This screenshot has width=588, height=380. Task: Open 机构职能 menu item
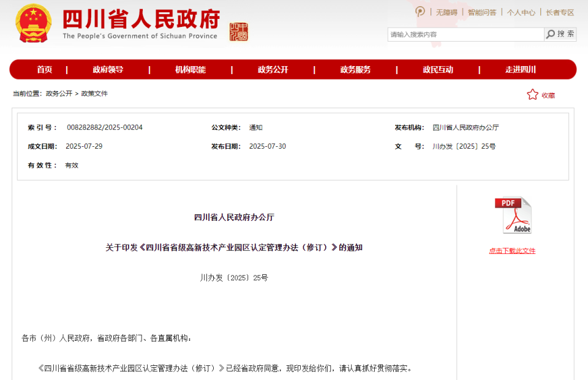[190, 69]
